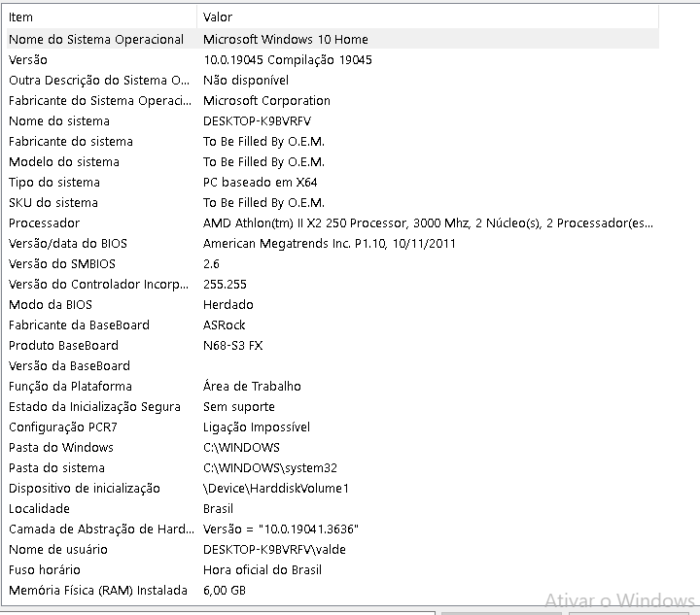Click the "Microsoft Corporation" value
The height and width of the screenshot is (615, 700).
click(266, 101)
